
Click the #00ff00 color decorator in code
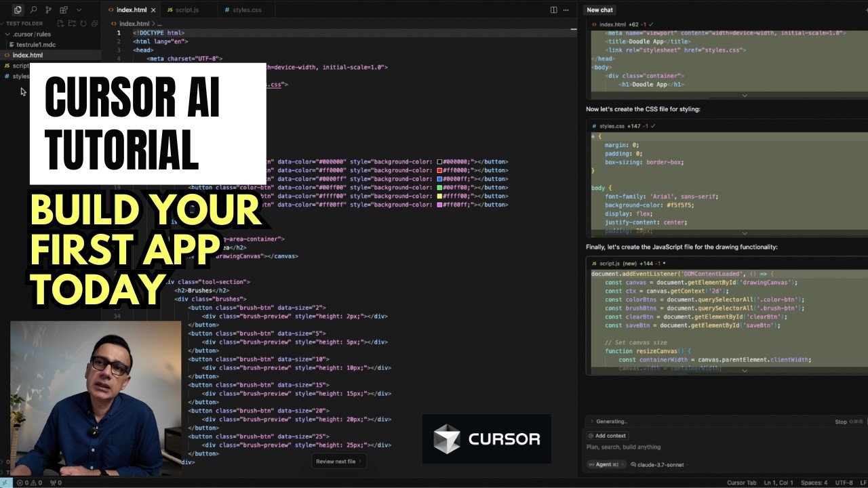click(x=439, y=188)
